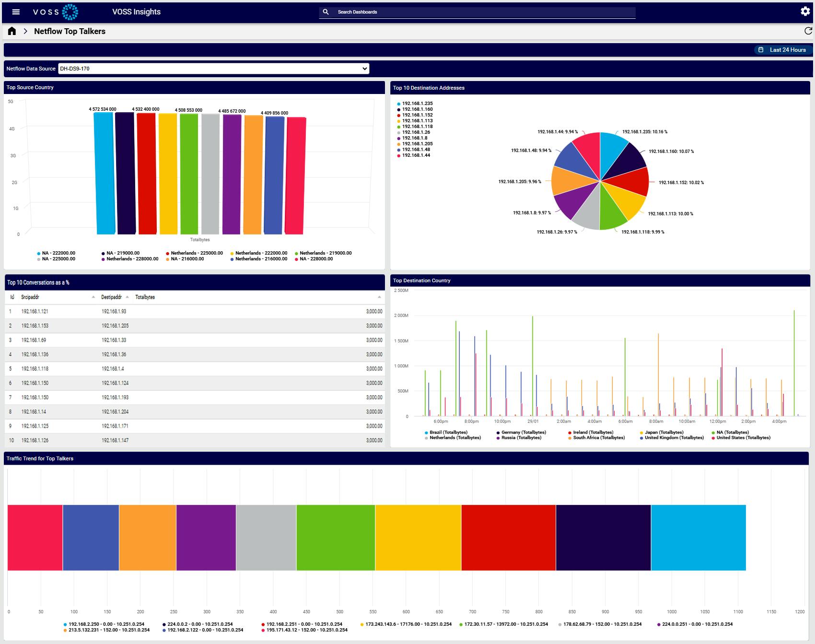Screen dimensions: 815x644
Task: Select row 3 source 192.168.1.69
Action: pyautogui.click(x=34, y=340)
